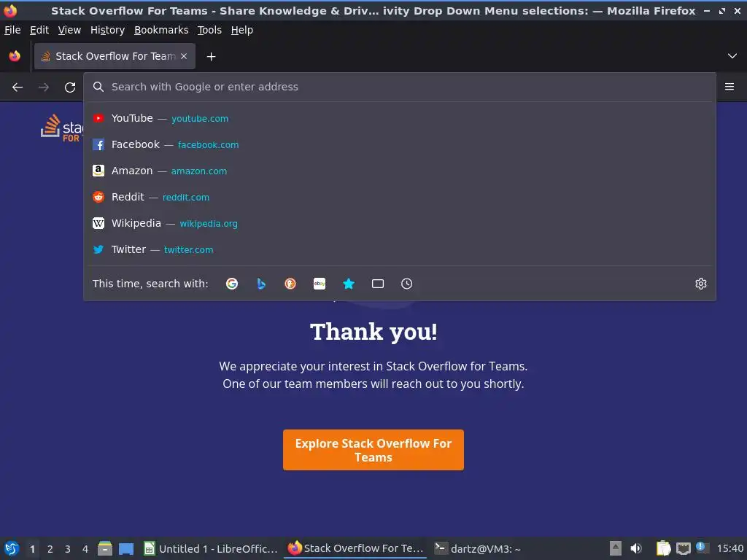The image size is (747, 560).
Task: Open search settings gear icon
Action: (701, 284)
